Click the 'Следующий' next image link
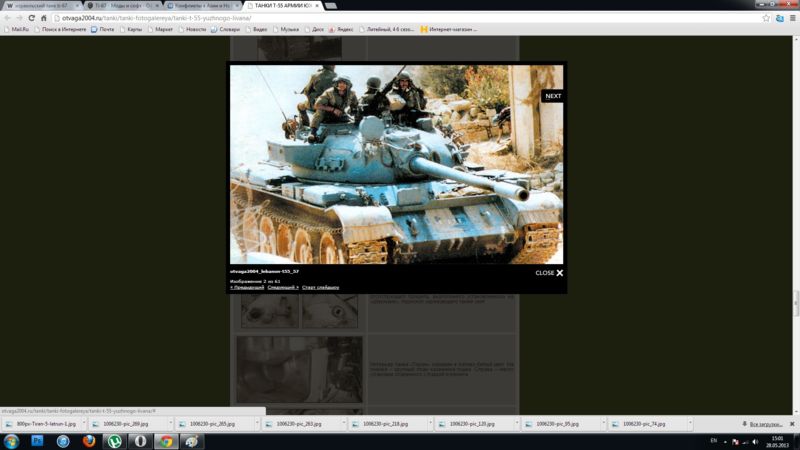800x450 pixels. 283,287
